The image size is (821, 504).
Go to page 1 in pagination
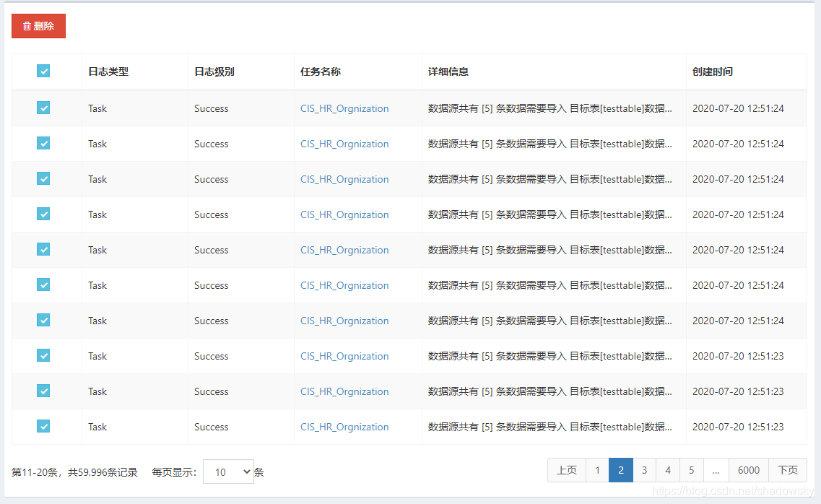(597, 470)
